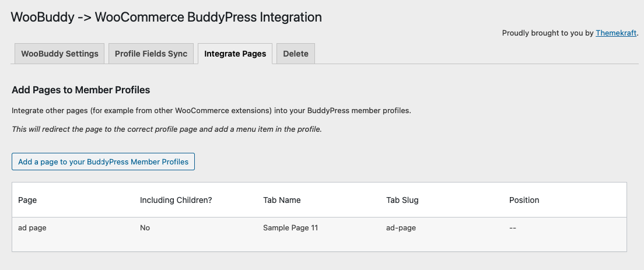
Task: Click the '--' position cell
Action: point(513,228)
